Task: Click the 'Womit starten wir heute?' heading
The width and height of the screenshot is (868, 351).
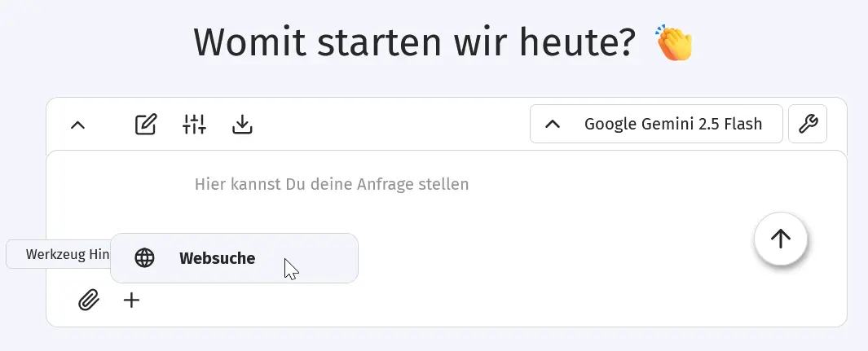Action: (x=414, y=42)
